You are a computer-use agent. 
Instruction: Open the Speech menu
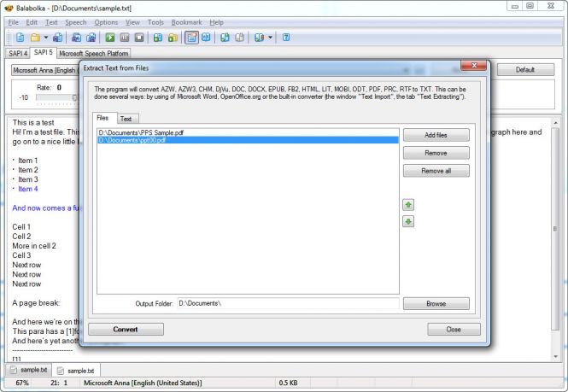(76, 21)
